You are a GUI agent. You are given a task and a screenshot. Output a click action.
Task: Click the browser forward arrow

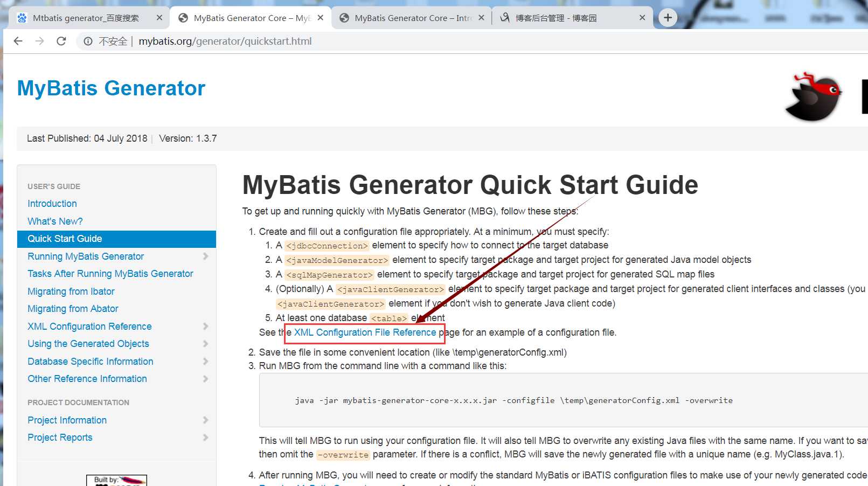coord(39,41)
